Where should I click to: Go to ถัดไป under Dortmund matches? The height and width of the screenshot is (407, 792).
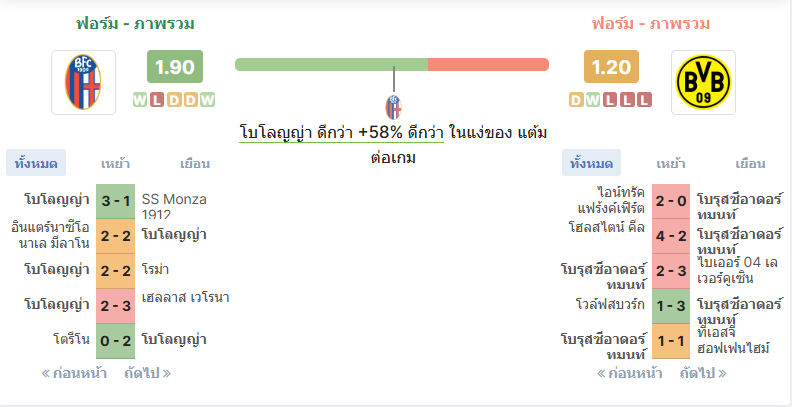pyautogui.click(x=703, y=373)
